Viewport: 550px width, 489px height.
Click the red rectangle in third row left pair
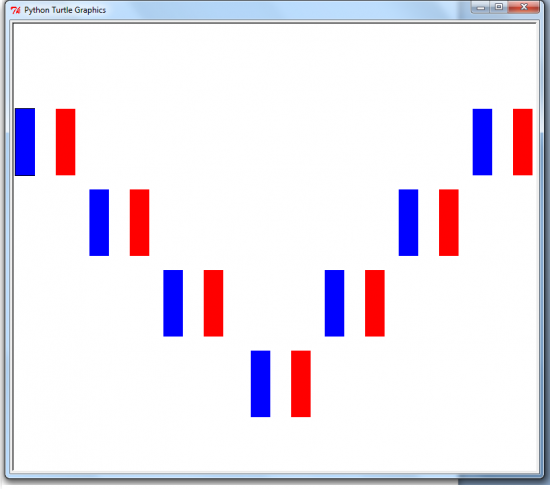click(214, 303)
